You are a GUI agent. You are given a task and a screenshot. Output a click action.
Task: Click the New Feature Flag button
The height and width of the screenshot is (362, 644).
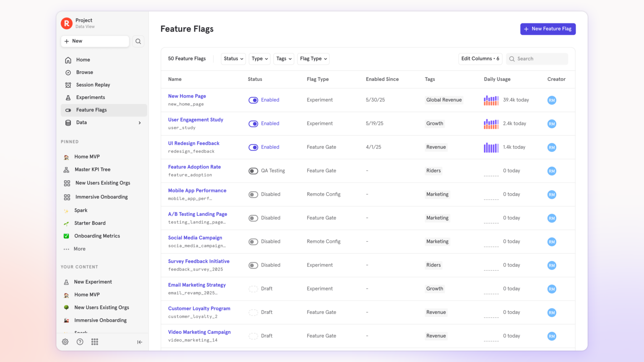tap(548, 29)
